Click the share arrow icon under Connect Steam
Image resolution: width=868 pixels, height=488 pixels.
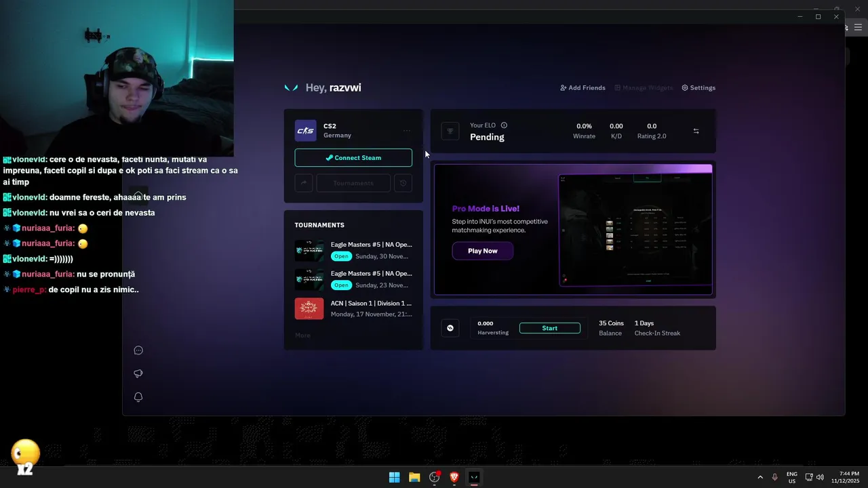coord(303,183)
